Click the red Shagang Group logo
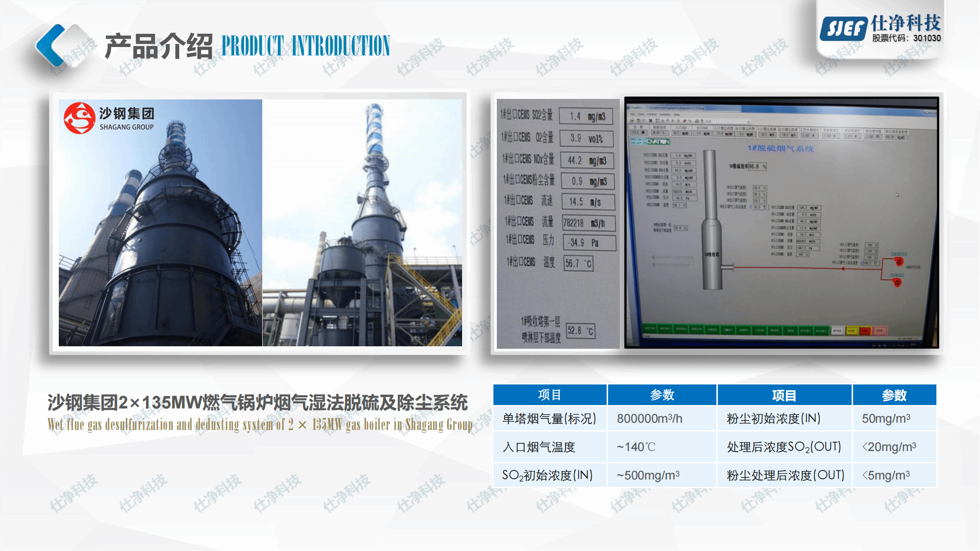This screenshot has width=980, height=551. click(x=79, y=118)
